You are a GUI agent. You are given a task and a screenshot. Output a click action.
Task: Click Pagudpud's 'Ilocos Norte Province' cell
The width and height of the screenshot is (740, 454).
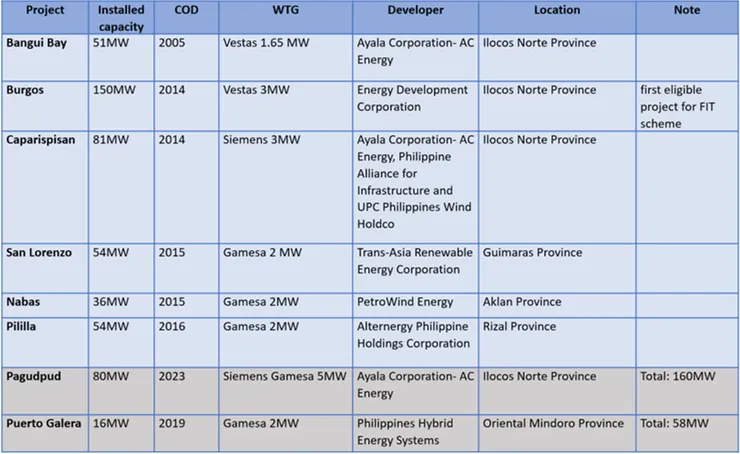coord(557,391)
